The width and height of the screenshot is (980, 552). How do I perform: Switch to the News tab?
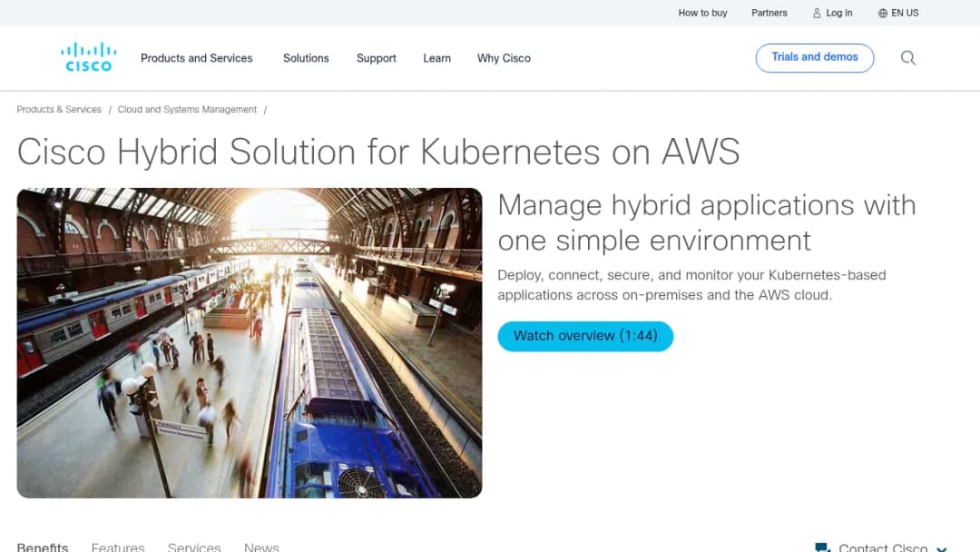[261, 547]
